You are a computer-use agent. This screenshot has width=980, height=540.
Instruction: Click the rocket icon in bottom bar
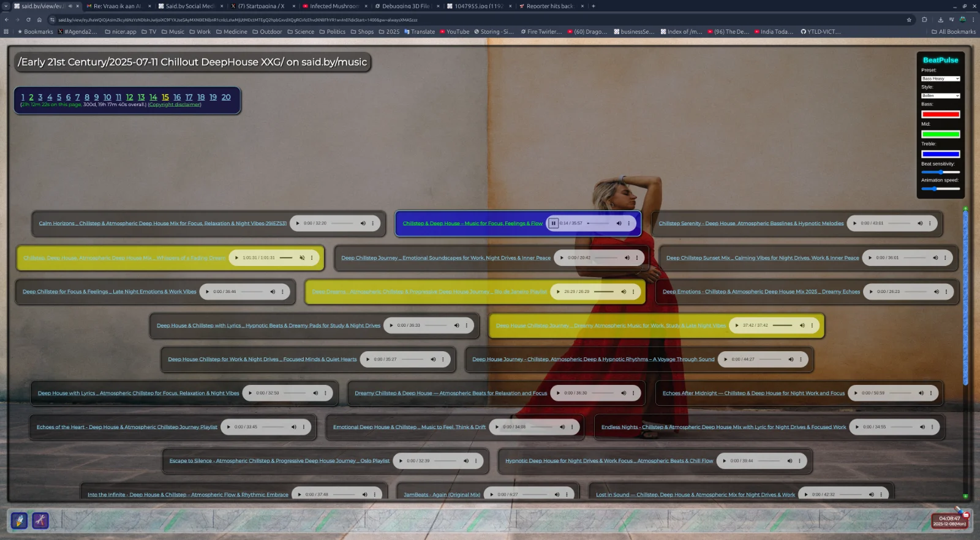pos(19,520)
